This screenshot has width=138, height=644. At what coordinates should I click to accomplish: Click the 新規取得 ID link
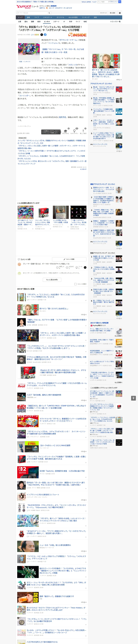click(x=54, y=6)
